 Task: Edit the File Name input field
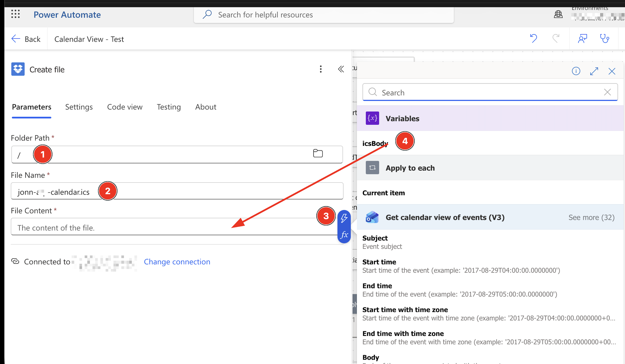[177, 191]
